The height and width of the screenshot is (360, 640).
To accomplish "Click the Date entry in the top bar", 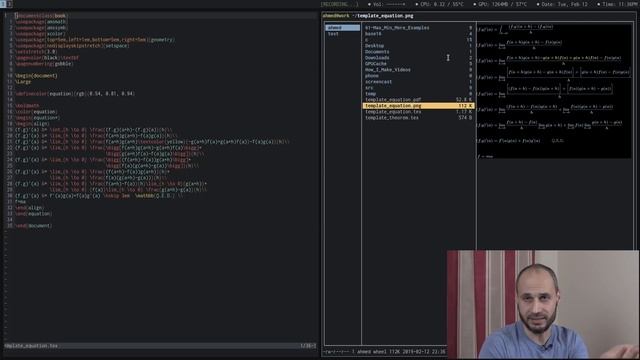I will click(x=562, y=4).
